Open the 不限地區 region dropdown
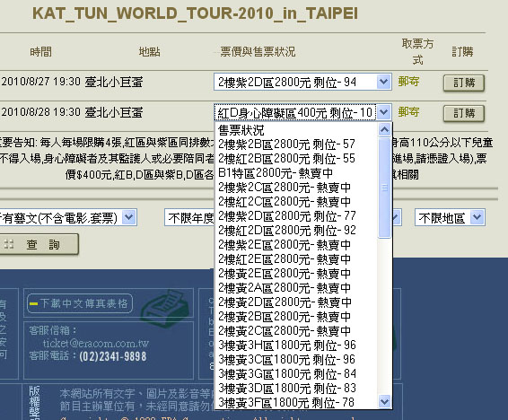The image size is (508, 420). pos(450,217)
